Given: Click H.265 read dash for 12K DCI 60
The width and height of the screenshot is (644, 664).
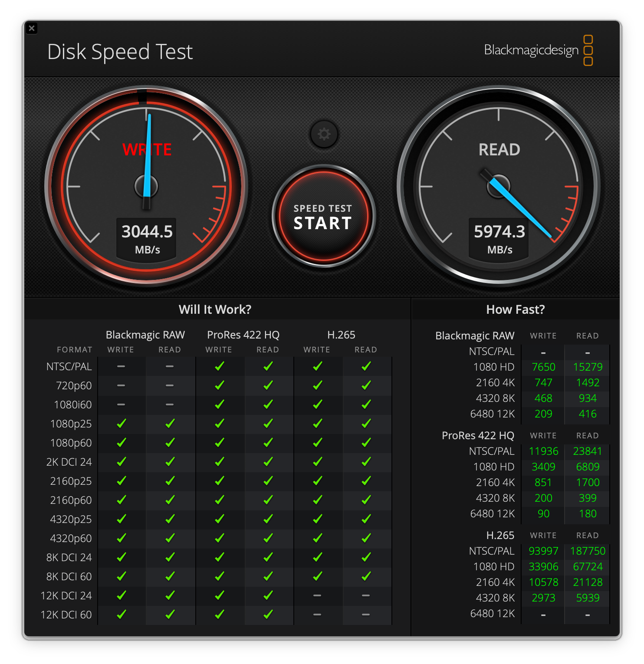Looking at the screenshot, I should click(x=366, y=615).
